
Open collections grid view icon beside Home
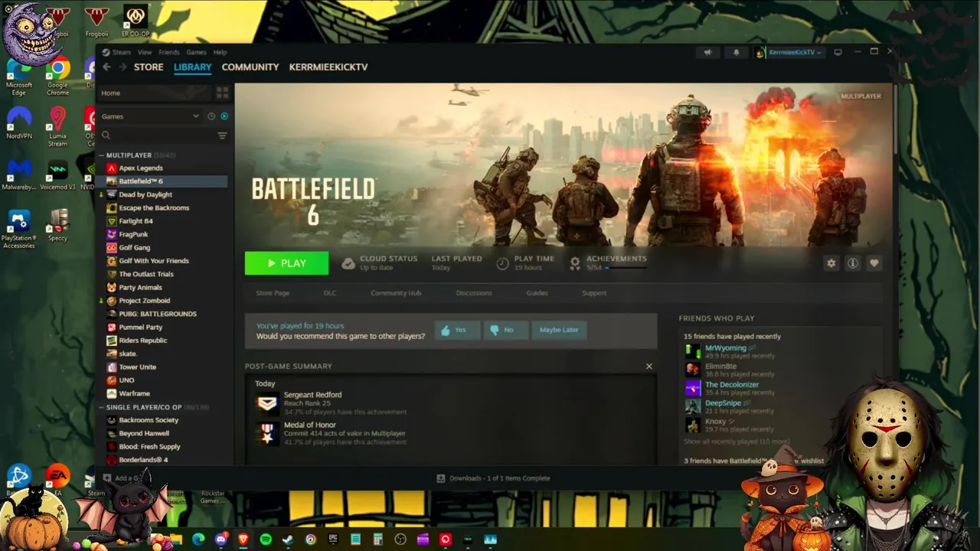pyautogui.click(x=222, y=93)
